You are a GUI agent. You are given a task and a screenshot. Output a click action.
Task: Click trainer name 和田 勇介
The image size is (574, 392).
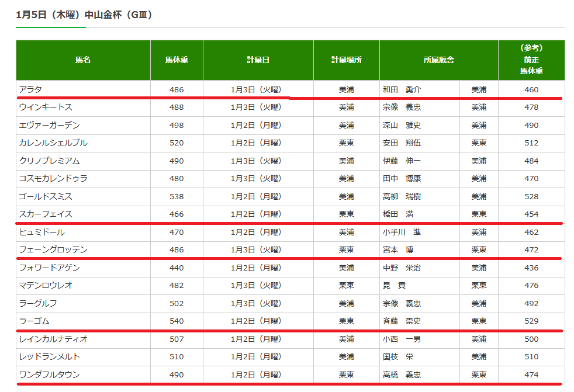point(402,89)
